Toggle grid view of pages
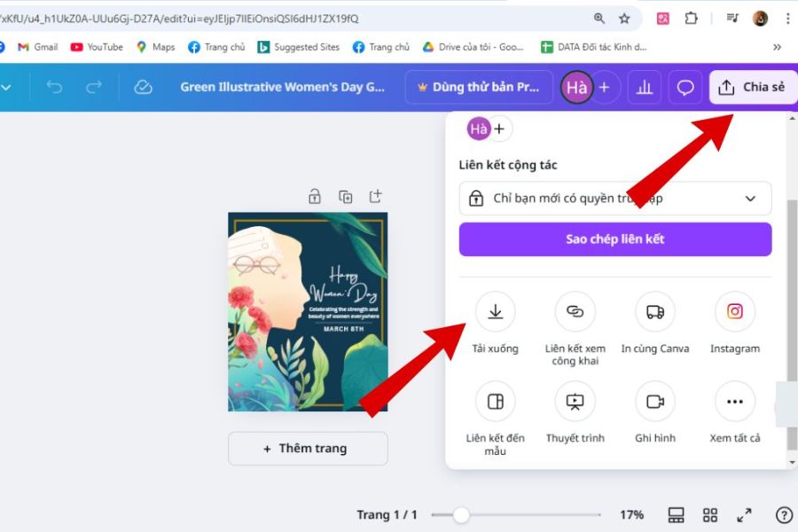 coord(710,515)
